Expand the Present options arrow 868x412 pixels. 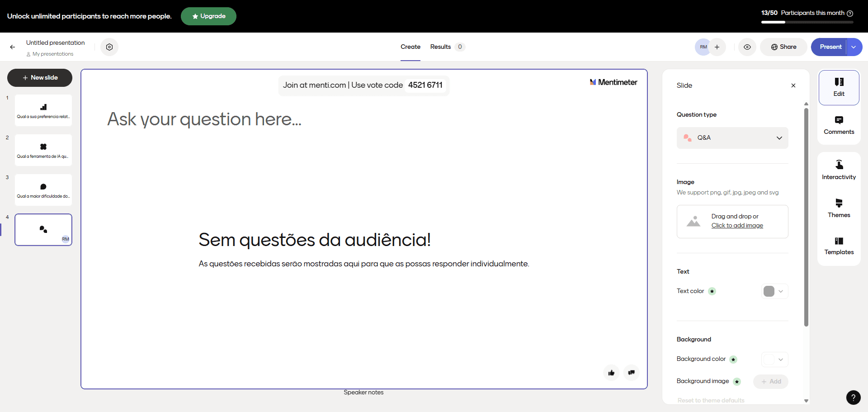point(854,47)
